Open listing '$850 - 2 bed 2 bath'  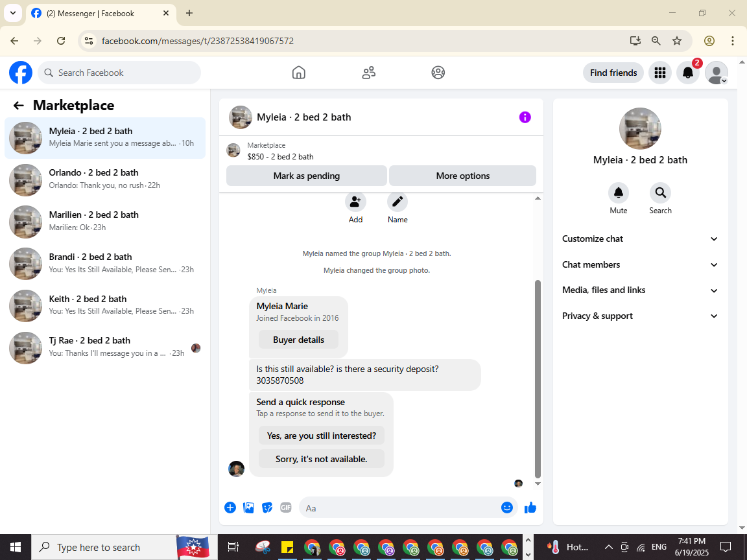tap(280, 157)
